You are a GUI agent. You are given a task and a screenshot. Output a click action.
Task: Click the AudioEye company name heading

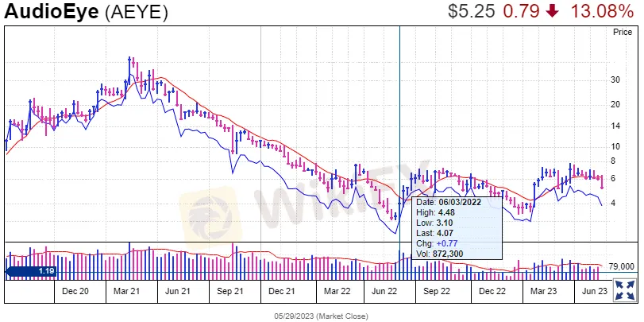[52, 13]
